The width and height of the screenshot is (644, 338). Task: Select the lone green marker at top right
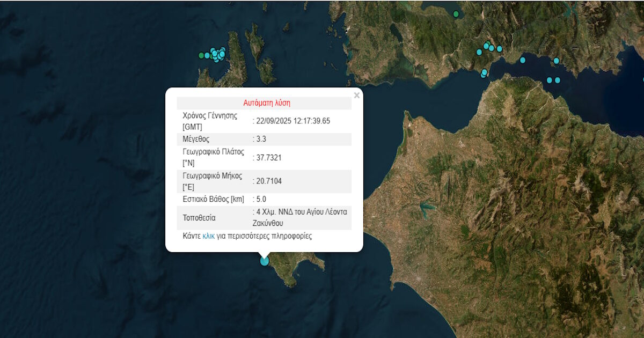(456, 14)
